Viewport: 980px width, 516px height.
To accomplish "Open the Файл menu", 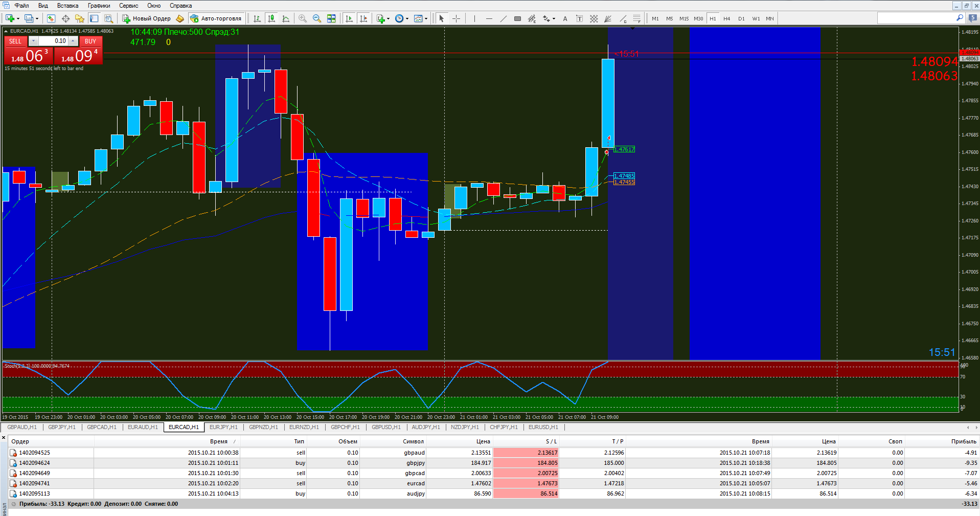I will (x=21, y=6).
